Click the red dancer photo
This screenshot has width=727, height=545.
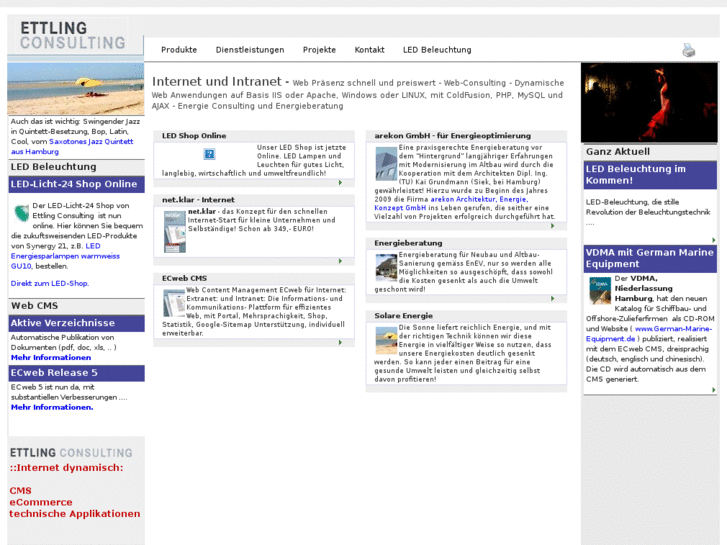649,103
